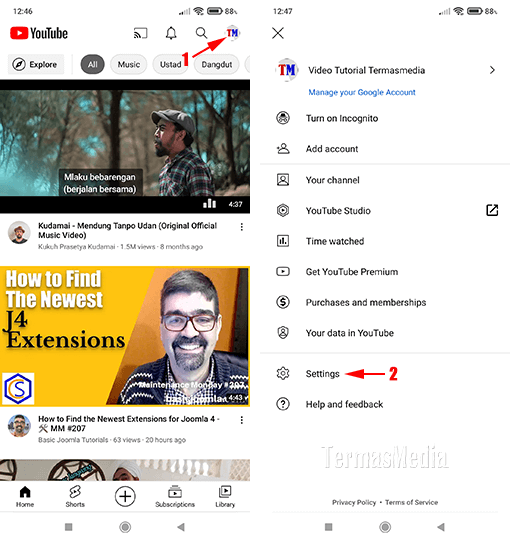Tap the Purchases dollar icon
The image size is (510, 542).
click(283, 302)
